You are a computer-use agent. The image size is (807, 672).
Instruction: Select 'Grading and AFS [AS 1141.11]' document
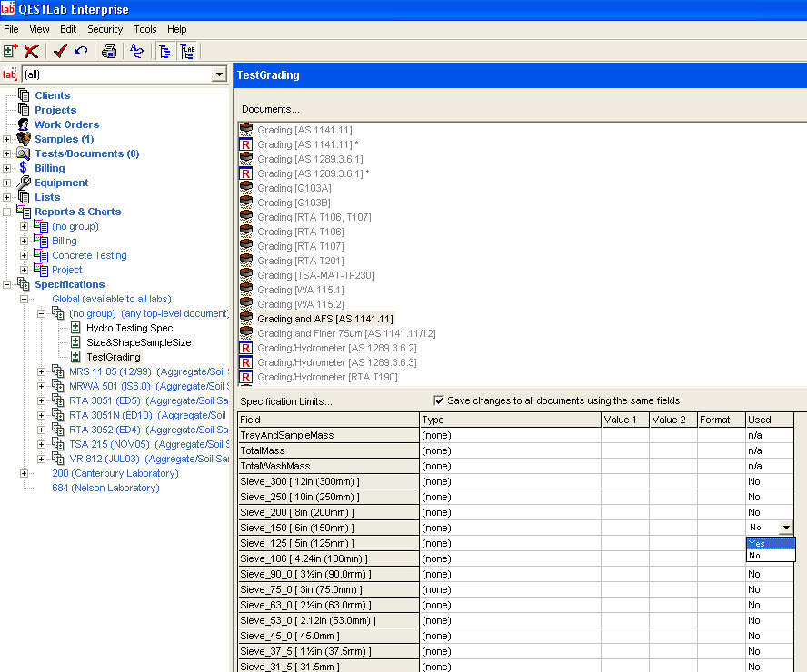point(324,319)
